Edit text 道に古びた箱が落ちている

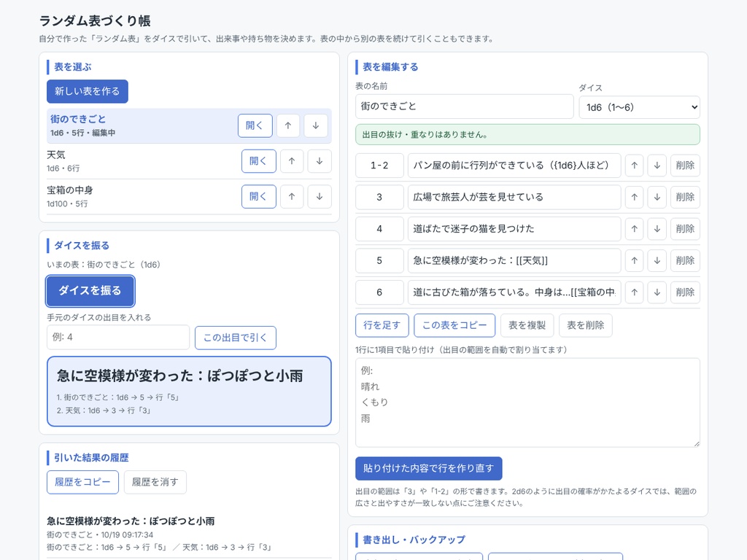514,292
